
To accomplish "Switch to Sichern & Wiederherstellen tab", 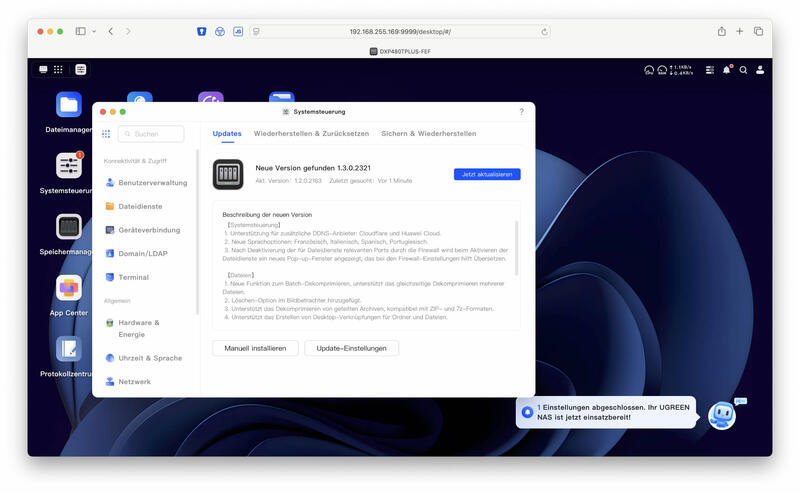I will pos(429,134).
